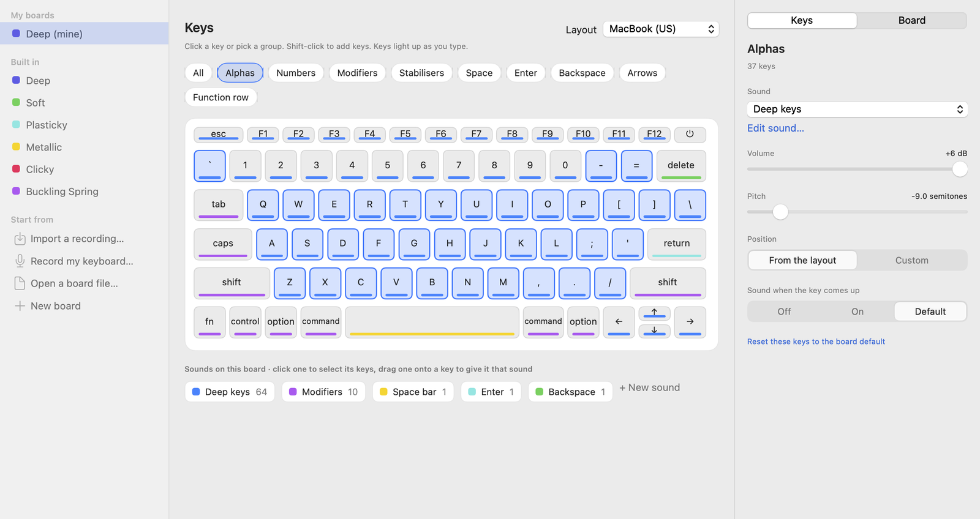980x519 pixels.
Task: Set key-up sound to On
Action: point(858,312)
